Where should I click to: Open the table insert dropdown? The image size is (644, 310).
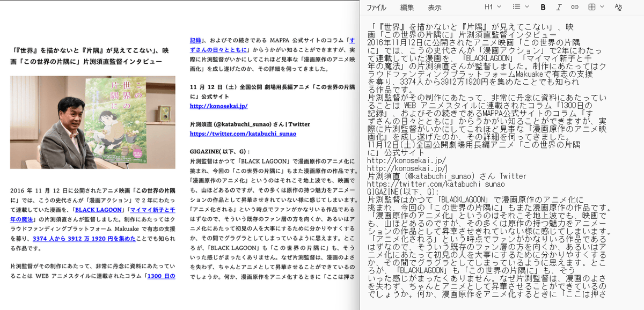click(x=596, y=7)
